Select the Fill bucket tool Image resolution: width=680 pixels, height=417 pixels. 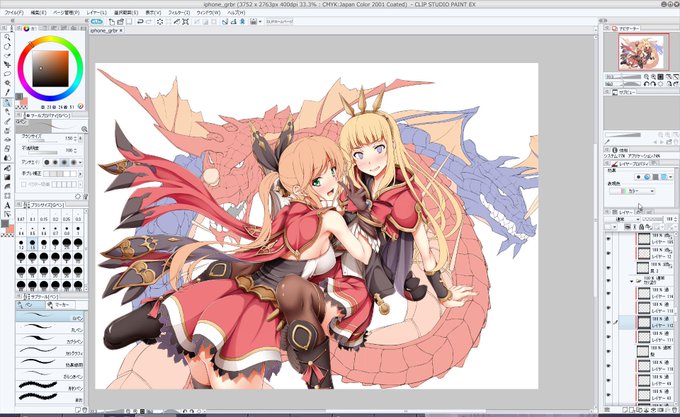tap(7, 168)
